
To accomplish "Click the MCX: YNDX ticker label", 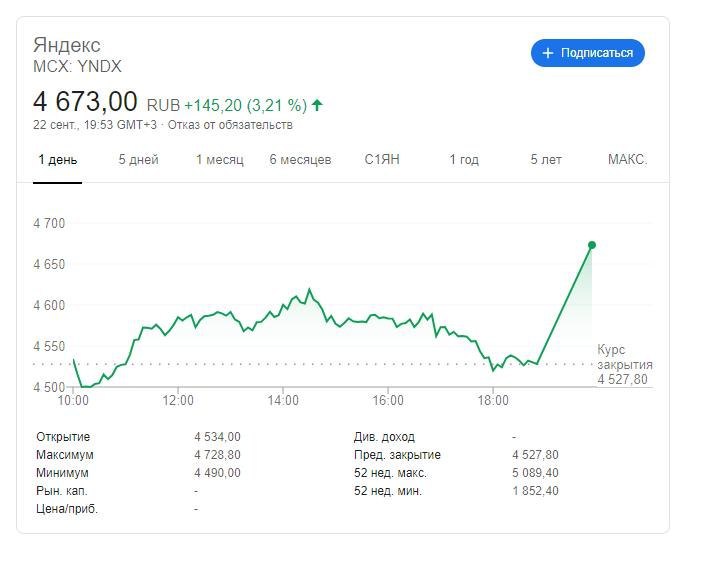I will point(77,66).
